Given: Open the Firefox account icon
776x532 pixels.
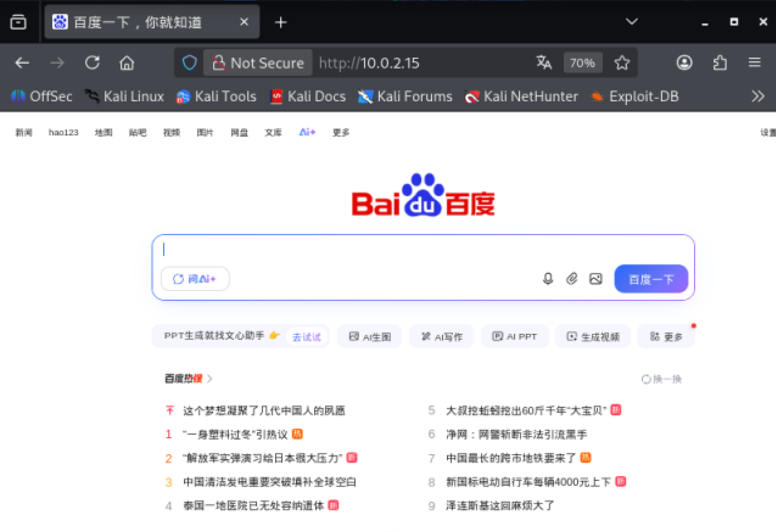Looking at the screenshot, I should tap(684, 63).
